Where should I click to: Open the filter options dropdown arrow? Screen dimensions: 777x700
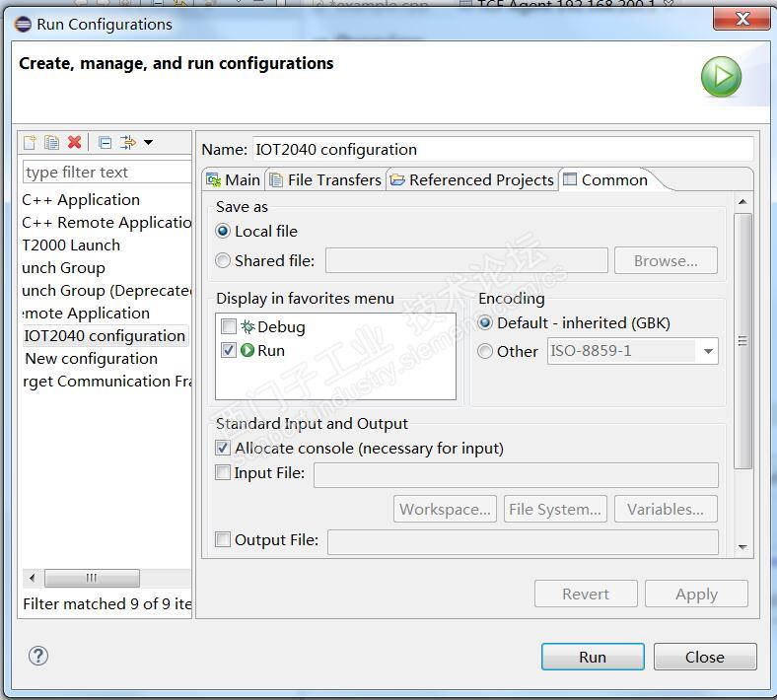[148, 143]
